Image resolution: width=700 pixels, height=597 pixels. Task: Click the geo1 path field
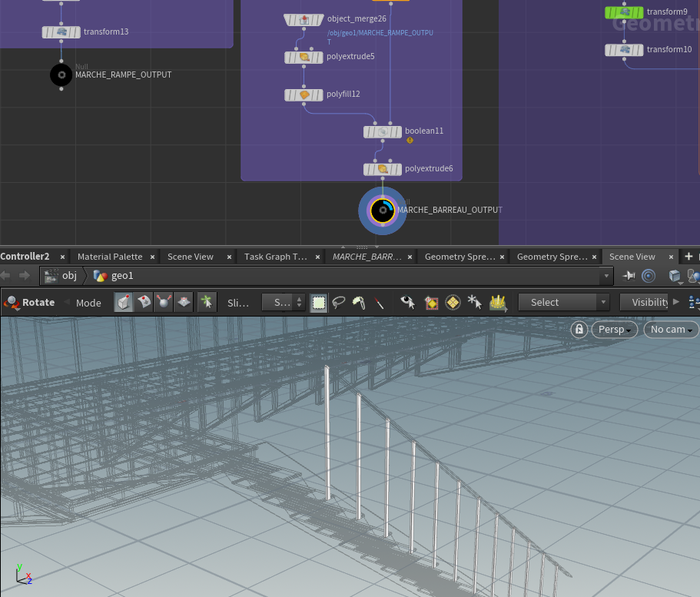pyautogui.click(x=123, y=276)
